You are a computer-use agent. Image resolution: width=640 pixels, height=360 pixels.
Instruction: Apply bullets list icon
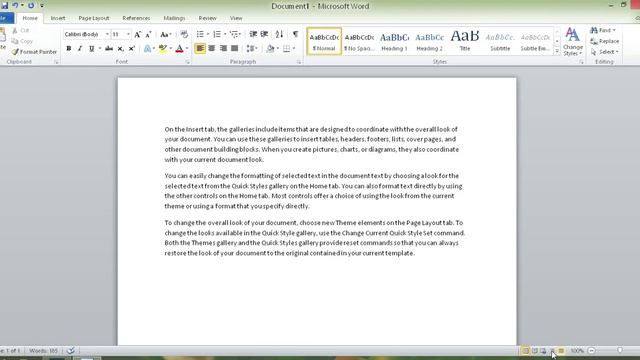[200, 34]
